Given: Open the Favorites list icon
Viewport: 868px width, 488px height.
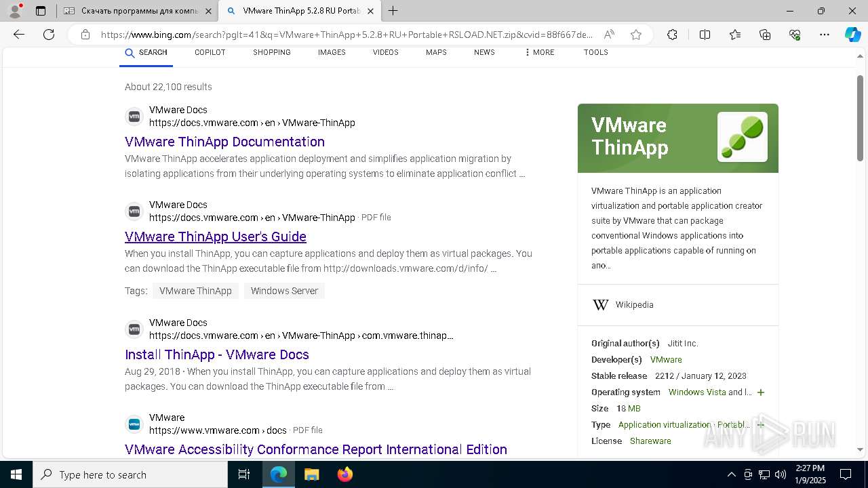Looking at the screenshot, I should 735,35.
